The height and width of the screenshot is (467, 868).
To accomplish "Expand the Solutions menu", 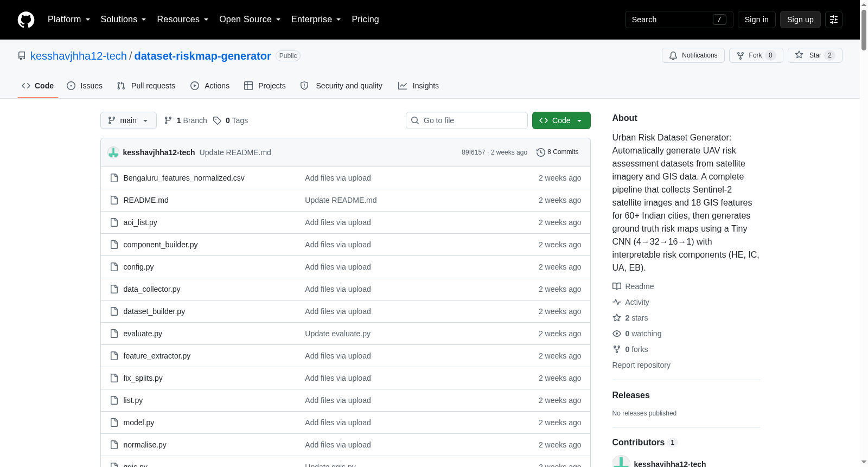I will click(x=123, y=20).
